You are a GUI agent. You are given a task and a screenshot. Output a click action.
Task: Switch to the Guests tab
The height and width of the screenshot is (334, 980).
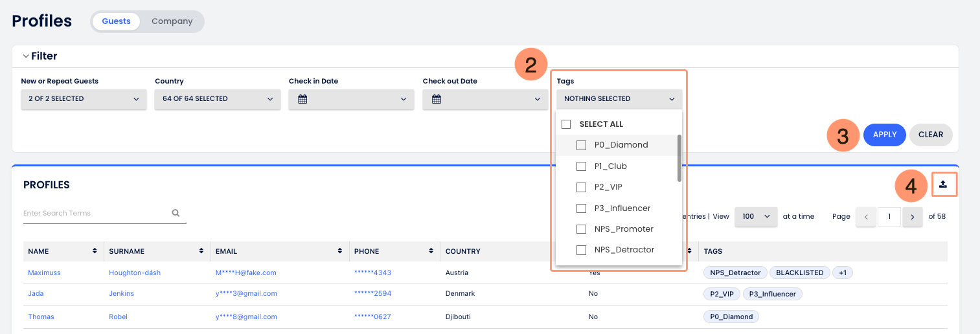click(x=117, y=21)
